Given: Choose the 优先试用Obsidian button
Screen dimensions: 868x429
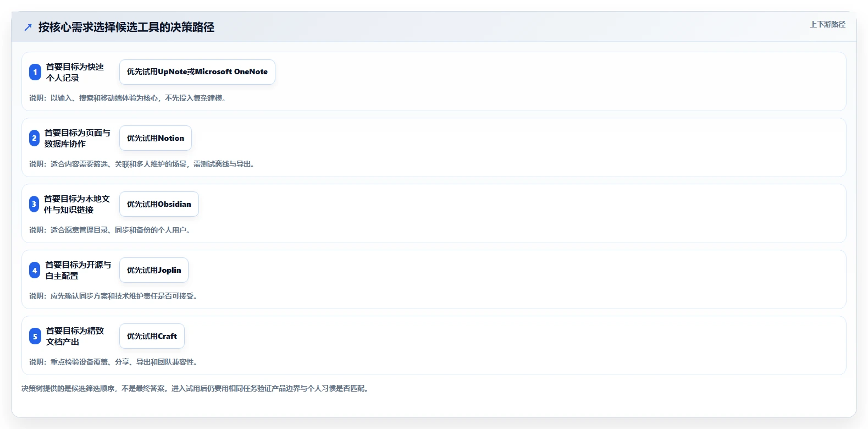Looking at the screenshot, I should (159, 204).
